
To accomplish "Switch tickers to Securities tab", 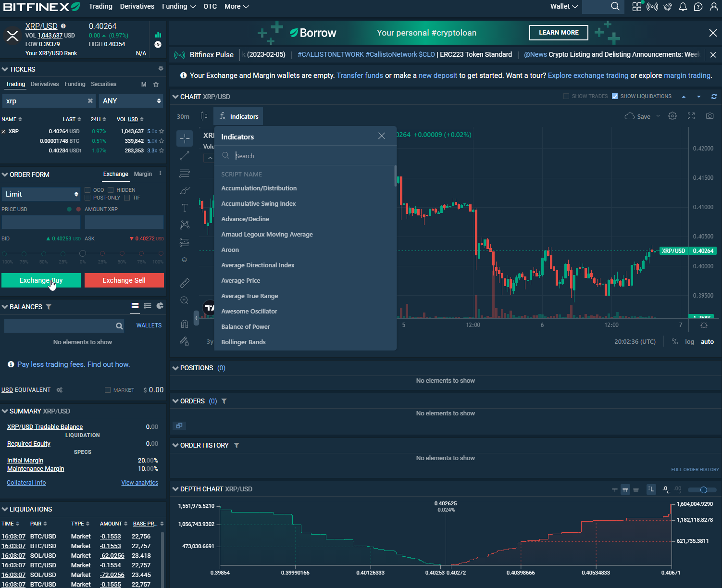I will point(103,84).
